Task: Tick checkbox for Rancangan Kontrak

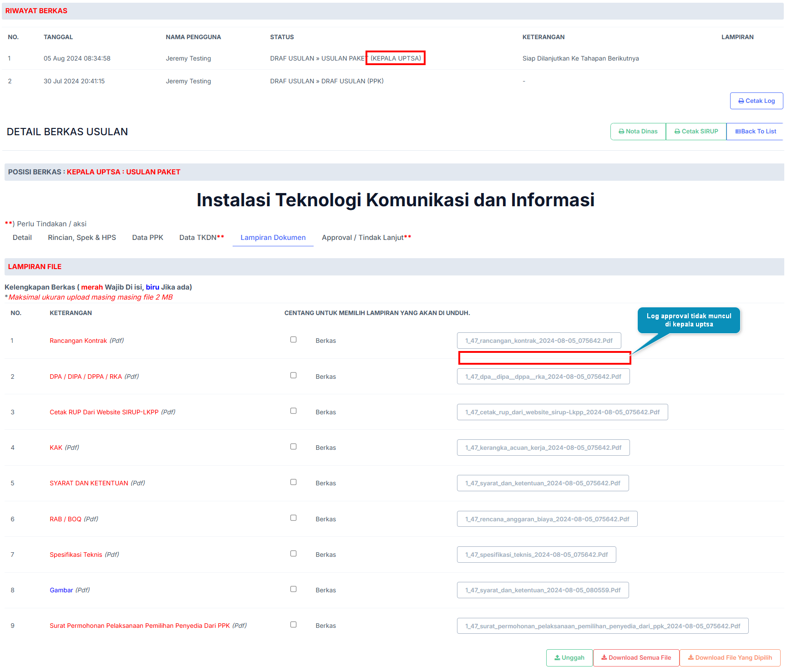Action: point(294,340)
